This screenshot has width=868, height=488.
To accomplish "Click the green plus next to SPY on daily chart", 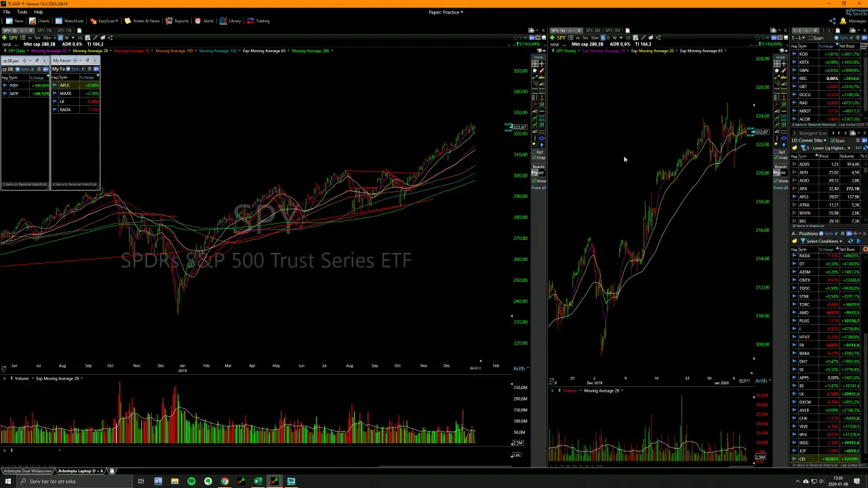I will tap(4, 38).
